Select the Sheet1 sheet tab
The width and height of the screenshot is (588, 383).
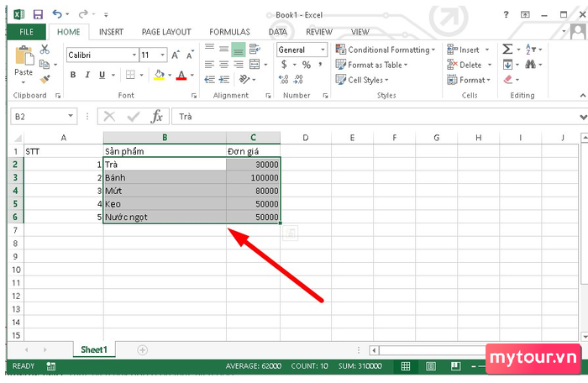tap(94, 349)
